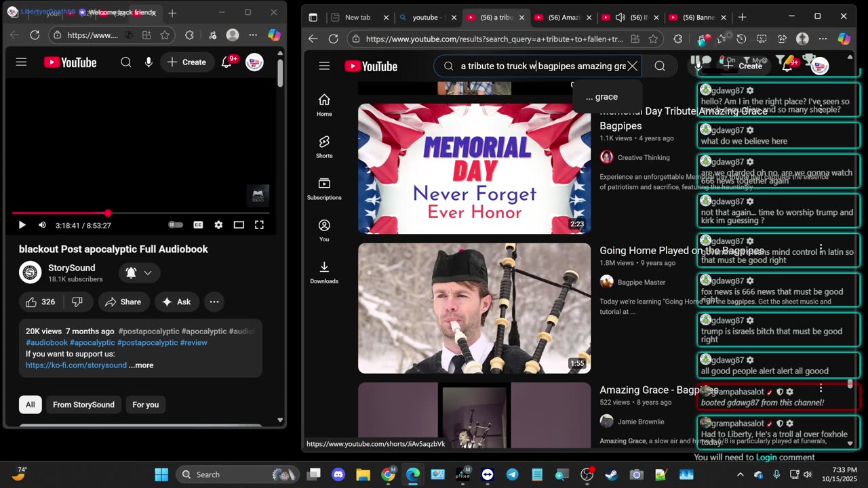Viewport: 868px width, 488px height.
Task: Click Create button in left YouTube window
Action: [186, 62]
